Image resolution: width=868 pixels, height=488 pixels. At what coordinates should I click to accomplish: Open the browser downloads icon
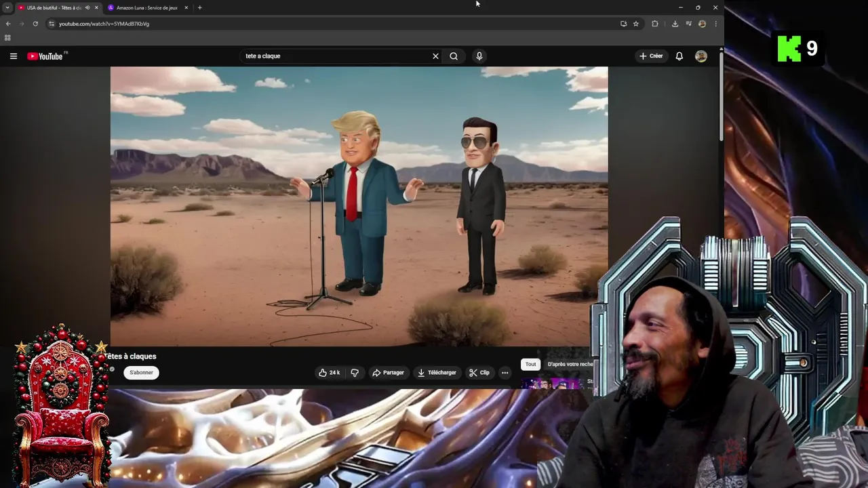click(675, 24)
